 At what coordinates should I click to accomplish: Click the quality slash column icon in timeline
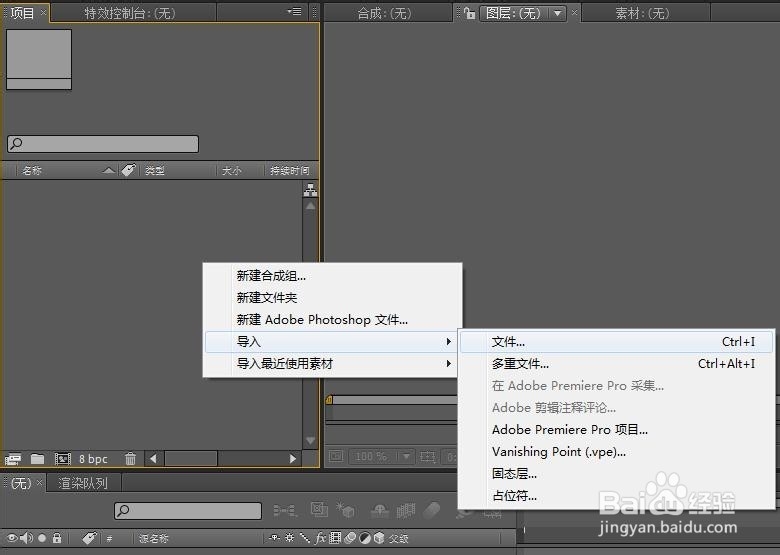point(305,538)
